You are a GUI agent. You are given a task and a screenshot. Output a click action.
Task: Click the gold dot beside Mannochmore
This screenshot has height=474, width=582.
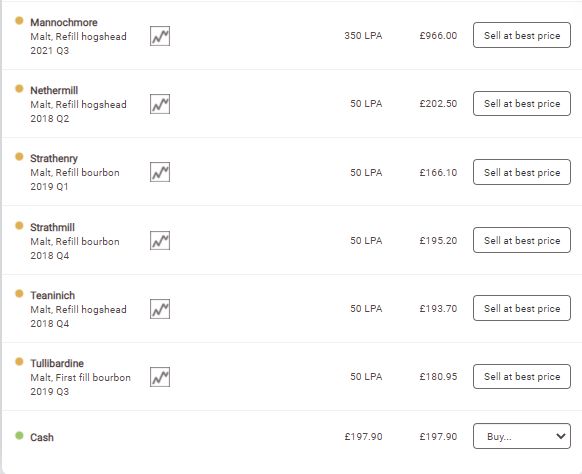tap(19, 20)
